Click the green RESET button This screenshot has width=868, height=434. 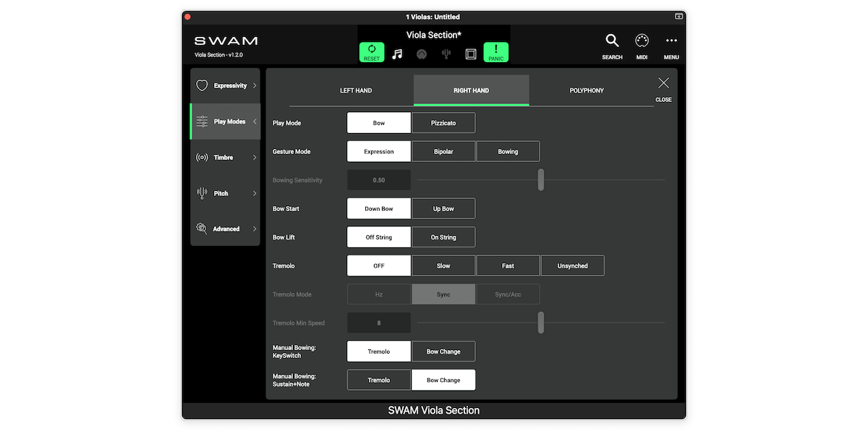(372, 52)
